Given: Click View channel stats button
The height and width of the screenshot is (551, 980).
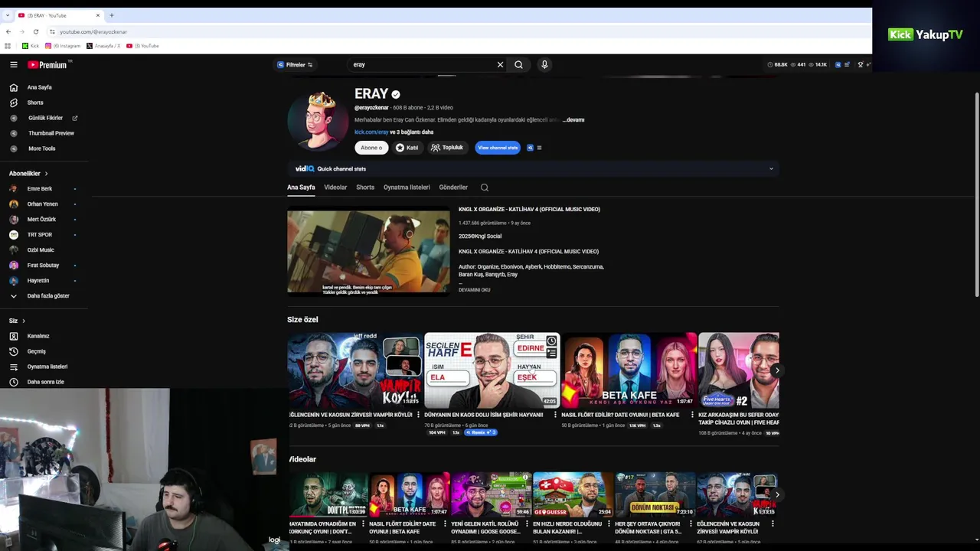Looking at the screenshot, I should pos(498,148).
